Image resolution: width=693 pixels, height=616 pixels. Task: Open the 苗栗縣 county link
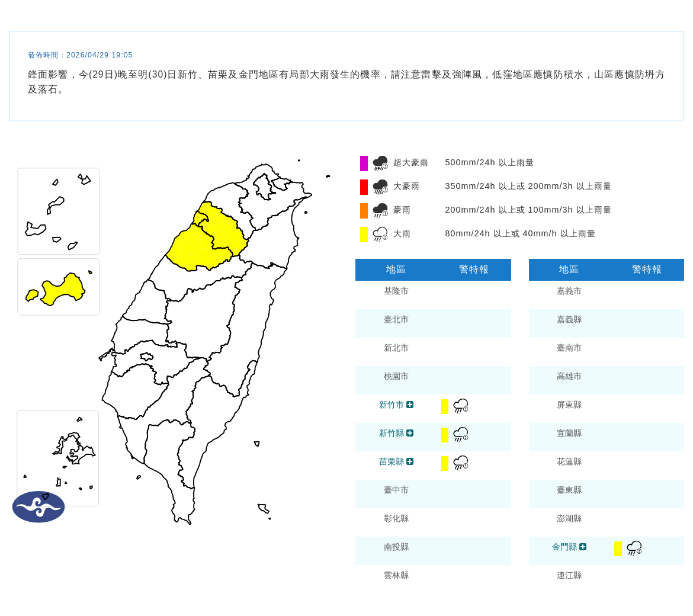tap(391, 461)
